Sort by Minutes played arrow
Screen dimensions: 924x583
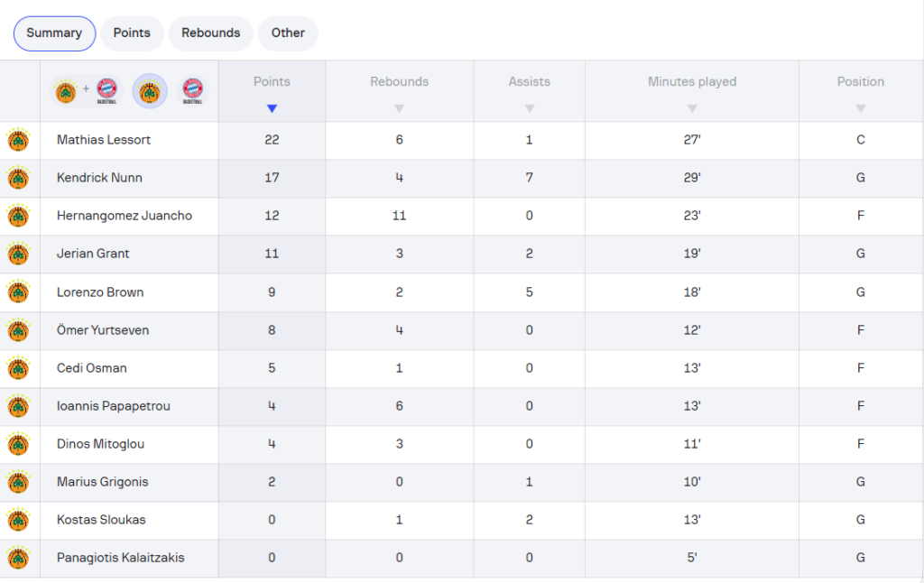click(692, 109)
